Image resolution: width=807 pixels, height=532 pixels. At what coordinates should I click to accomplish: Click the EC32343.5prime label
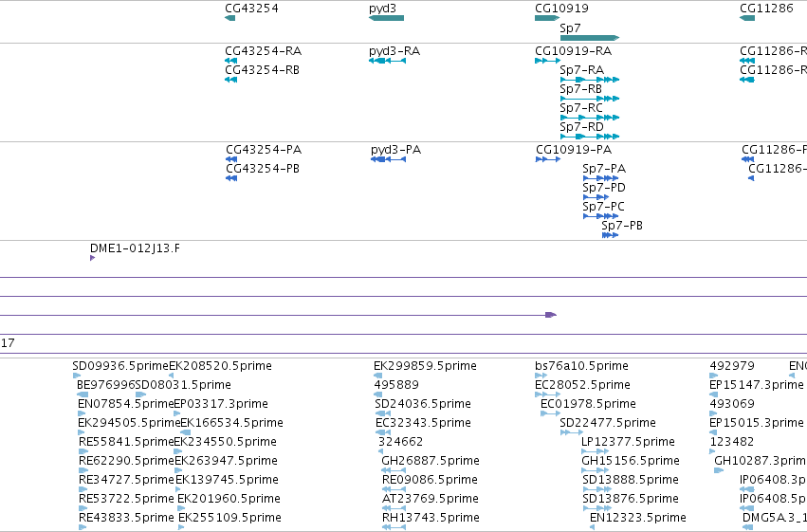coord(423,424)
